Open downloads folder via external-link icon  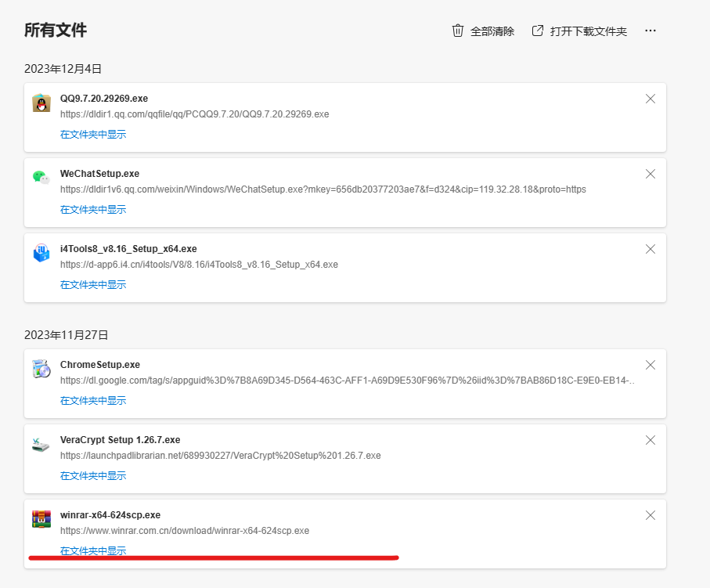(x=538, y=31)
